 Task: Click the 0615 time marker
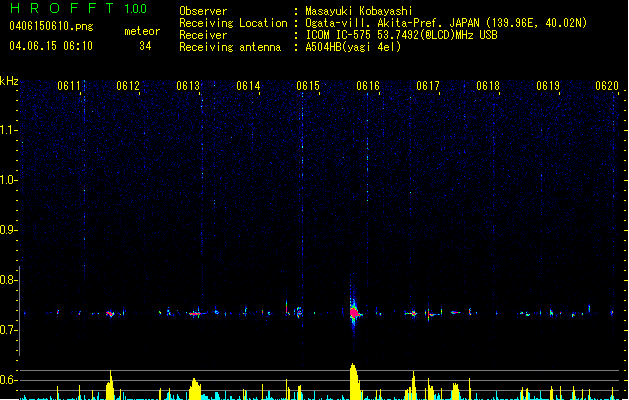click(308, 86)
